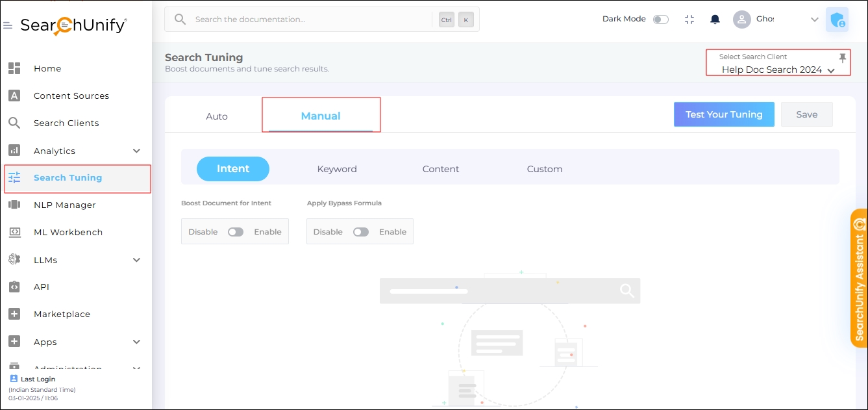Click the hamburger menu icon beside logo
Screen dimensions: 868x410
8,26
